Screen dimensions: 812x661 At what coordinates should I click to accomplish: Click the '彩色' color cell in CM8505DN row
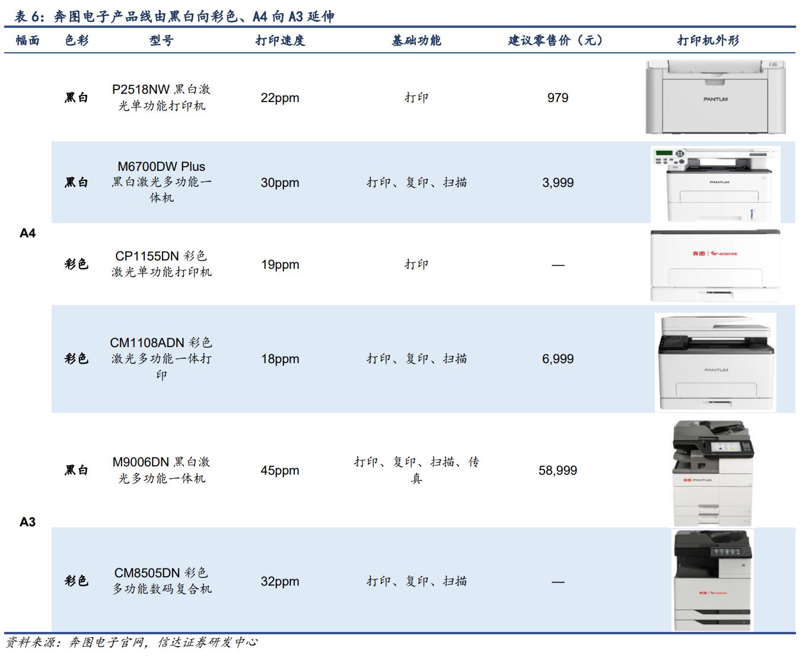(77, 581)
